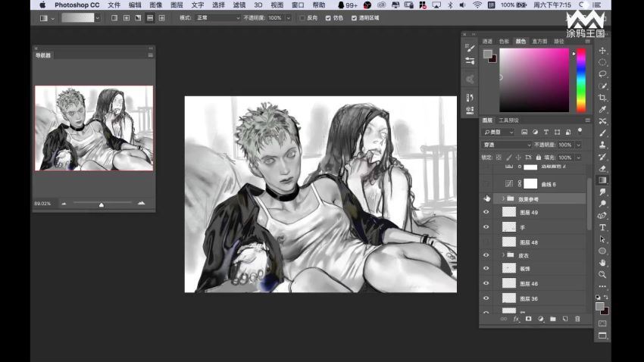Select the Eraser tool
The width and height of the screenshot is (644, 362).
(x=602, y=169)
